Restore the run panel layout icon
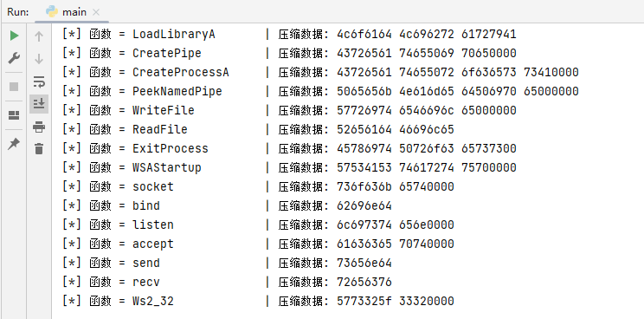 (x=14, y=115)
